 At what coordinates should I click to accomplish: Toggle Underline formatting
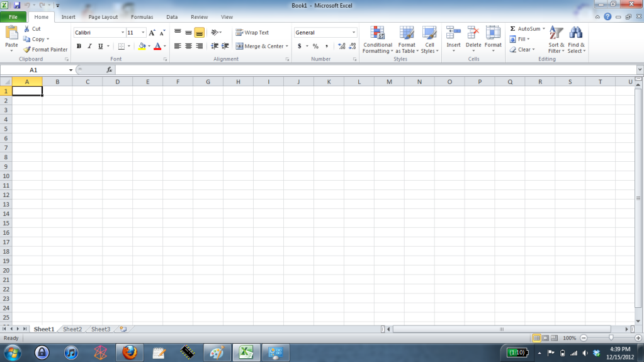[x=100, y=46]
